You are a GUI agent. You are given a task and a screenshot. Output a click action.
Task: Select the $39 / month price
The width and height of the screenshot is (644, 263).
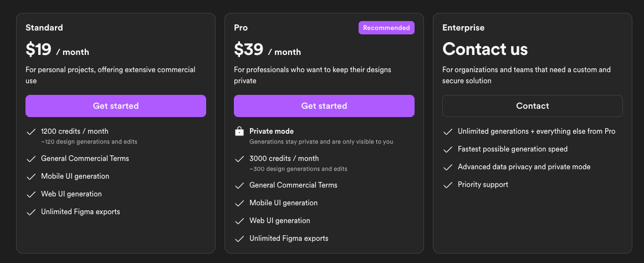tap(267, 50)
